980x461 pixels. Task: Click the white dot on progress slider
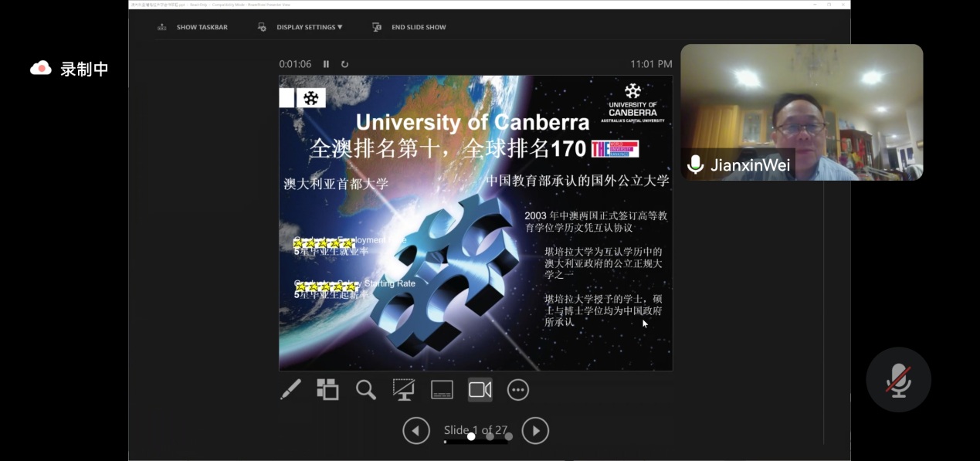click(471, 436)
